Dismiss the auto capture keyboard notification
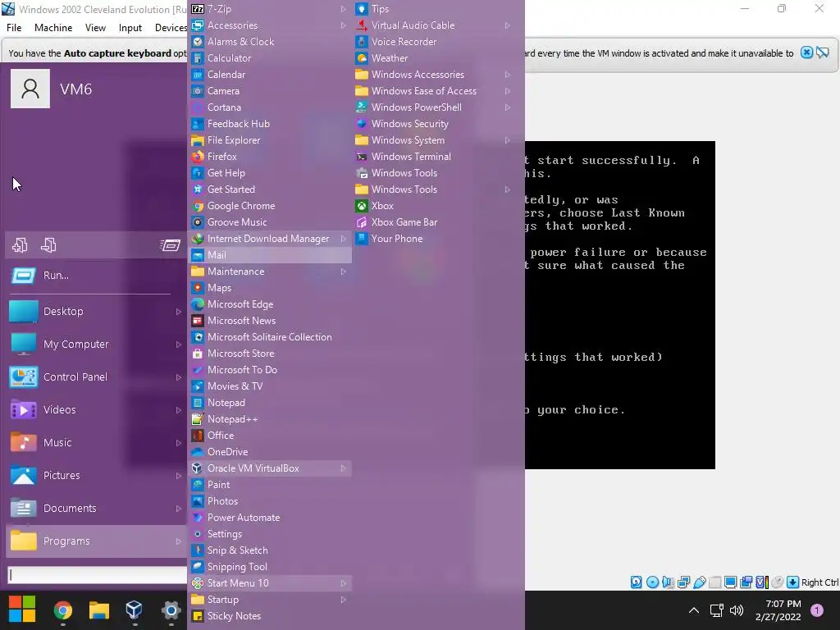Screen dimensions: 840x630 point(806,52)
